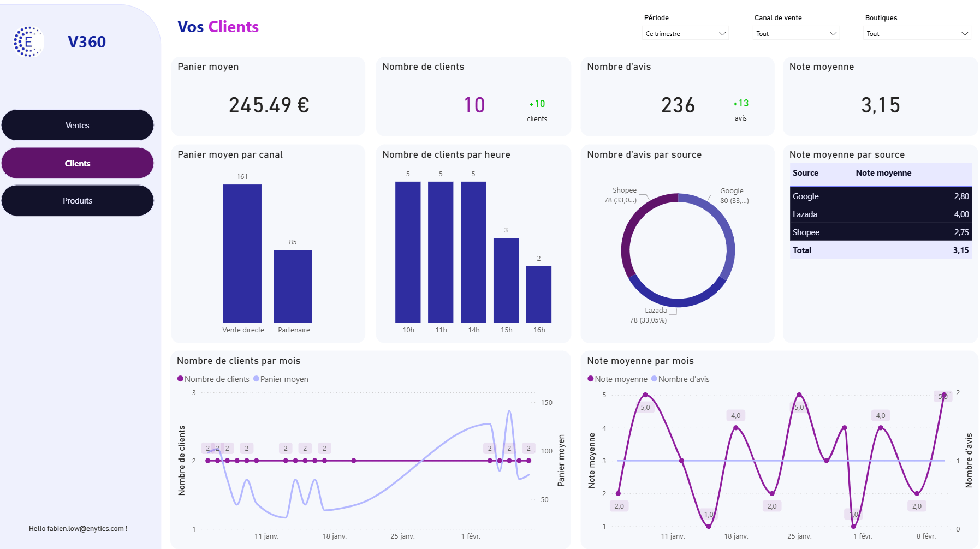Click the Nombre d'avis legend dot

(654, 379)
